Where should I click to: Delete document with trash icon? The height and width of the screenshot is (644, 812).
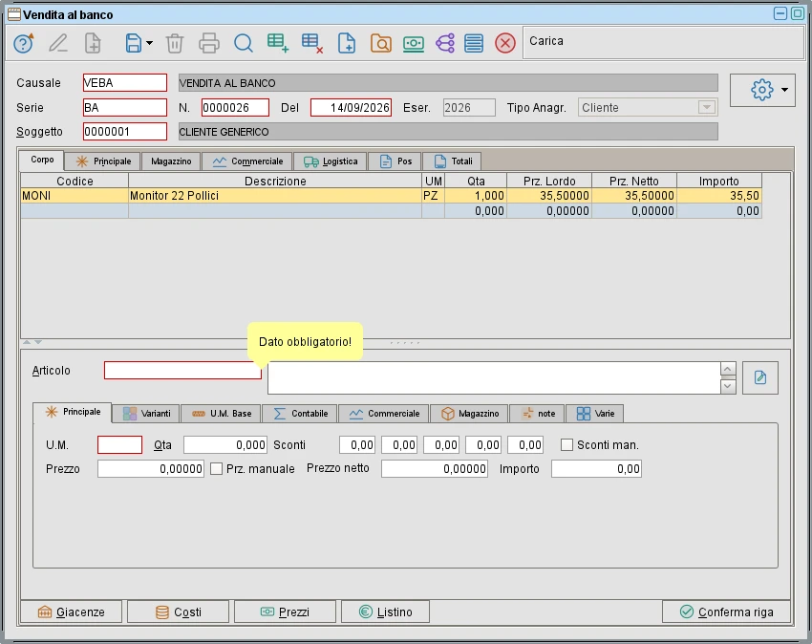tap(175, 43)
